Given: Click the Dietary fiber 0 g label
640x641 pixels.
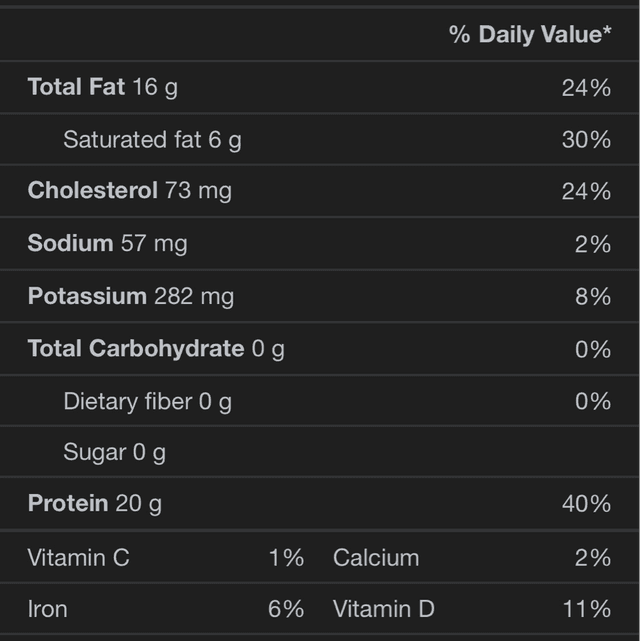Looking at the screenshot, I should click(x=147, y=401).
